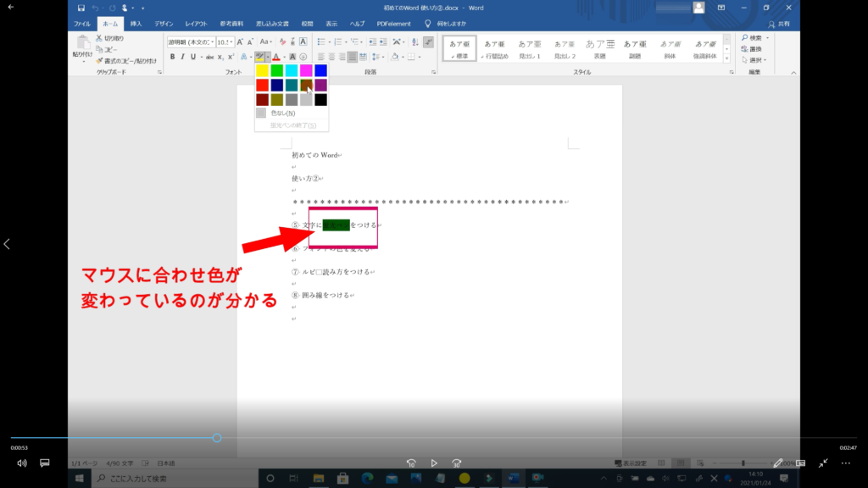Open the font size dropdown

pos(231,42)
